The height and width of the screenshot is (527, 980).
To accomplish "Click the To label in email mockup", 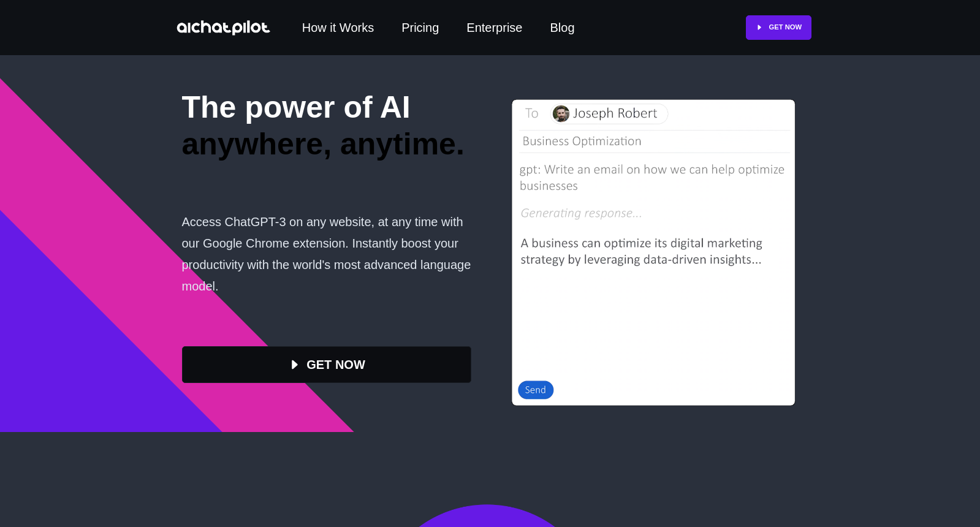I will point(531,113).
